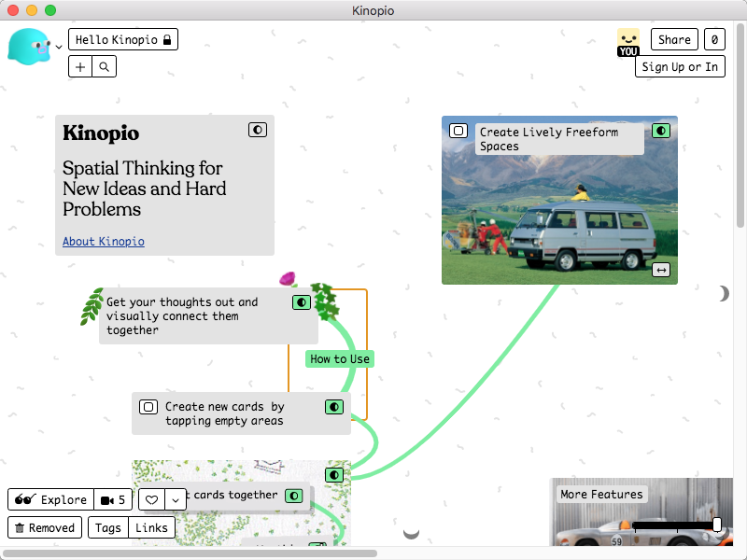
Task: Open the Links panel
Action: (151, 527)
